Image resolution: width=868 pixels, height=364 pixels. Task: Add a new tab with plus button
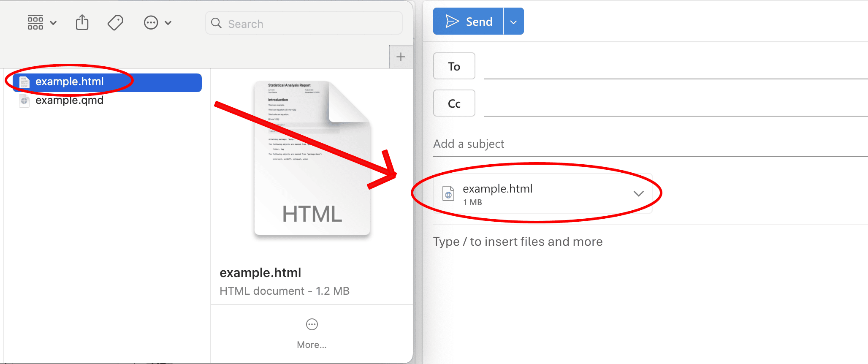[x=401, y=57]
